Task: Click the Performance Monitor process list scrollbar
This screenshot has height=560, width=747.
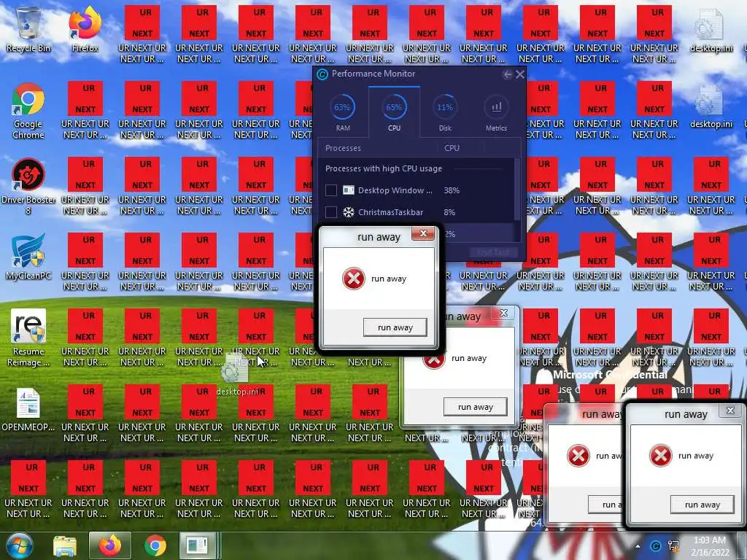Action: [x=517, y=190]
